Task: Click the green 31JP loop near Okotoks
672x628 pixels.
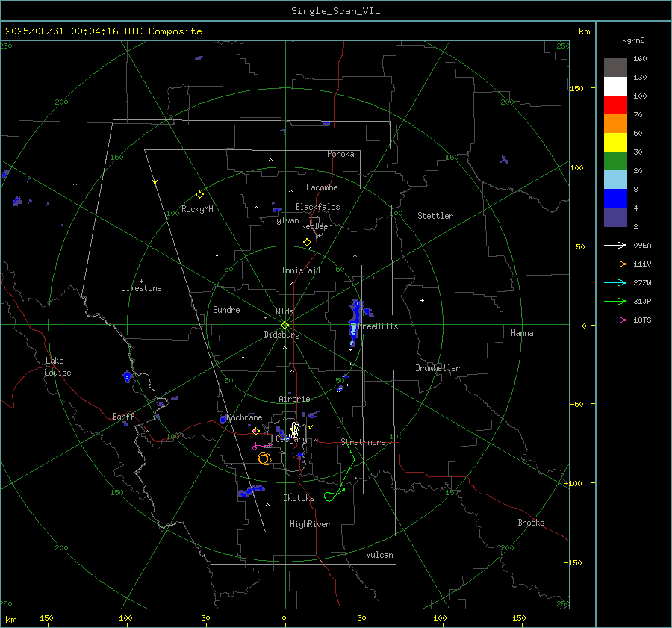Action: [x=329, y=497]
